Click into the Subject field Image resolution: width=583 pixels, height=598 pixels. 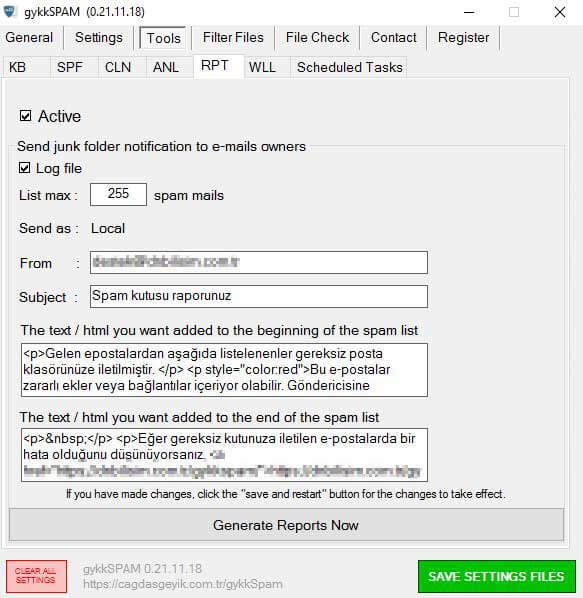coord(259,296)
